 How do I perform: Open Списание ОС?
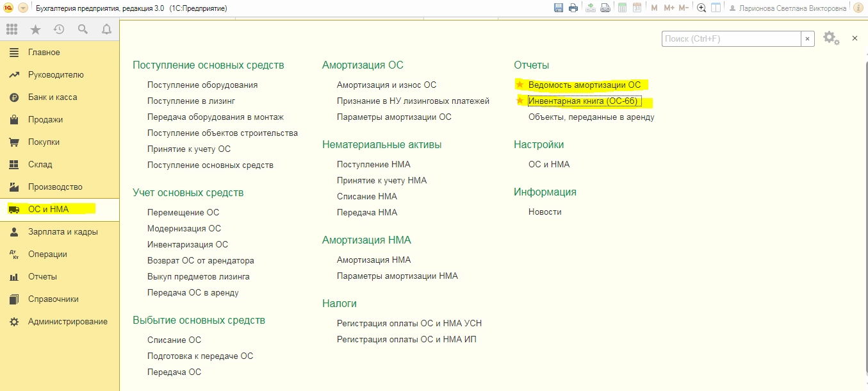(x=174, y=340)
